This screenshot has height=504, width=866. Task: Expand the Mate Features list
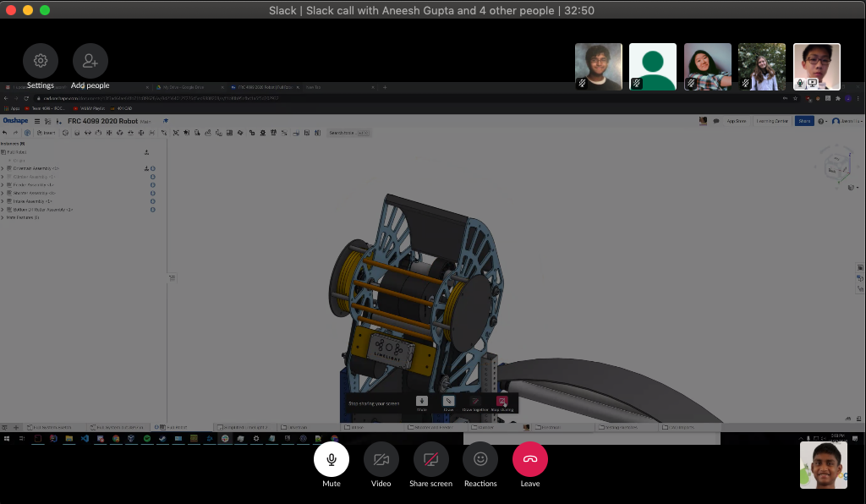pyautogui.click(x=3, y=217)
